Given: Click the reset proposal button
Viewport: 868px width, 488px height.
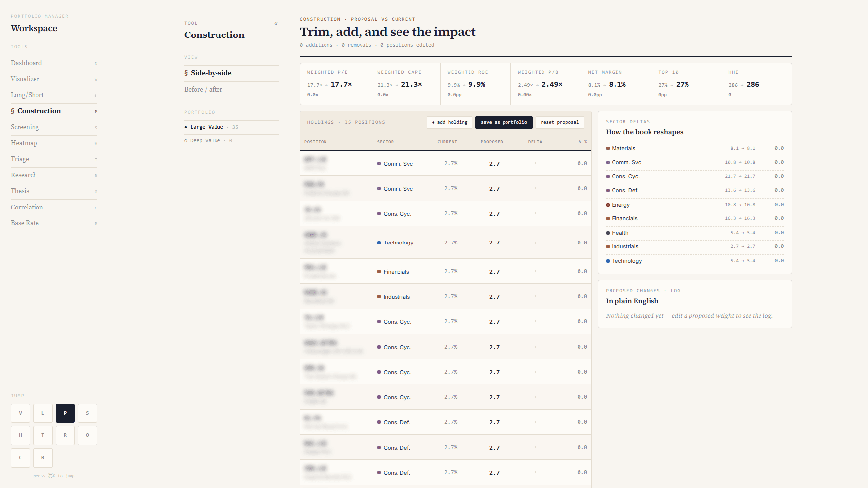Looking at the screenshot, I should point(560,122).
